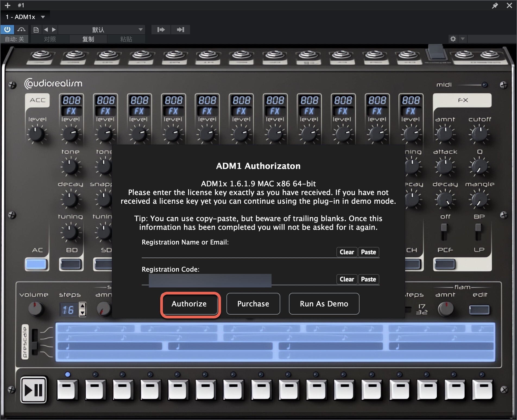Click the 粘贴 paste button
The height and width of the screenshot is (420, 517).
click(x=126, y=39)
